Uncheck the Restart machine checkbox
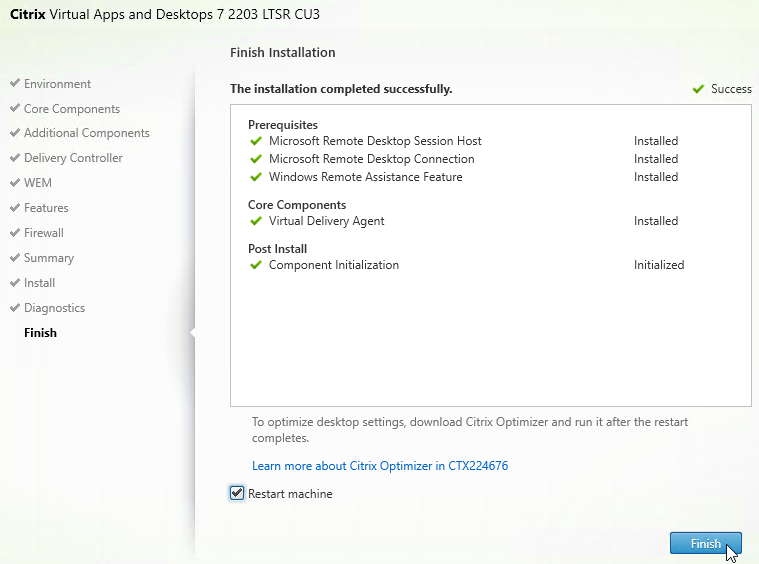This screenshot has height=564, width=759. pos(237,493)
